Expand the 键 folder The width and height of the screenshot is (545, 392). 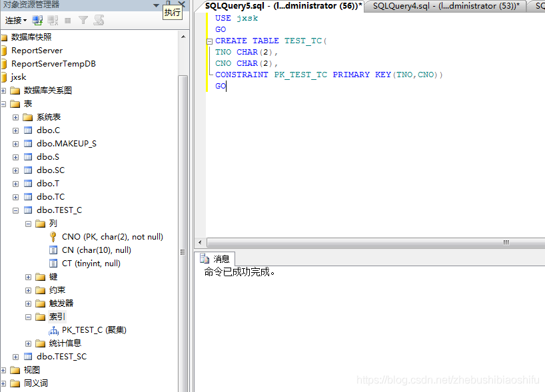(x=28, y=277)
